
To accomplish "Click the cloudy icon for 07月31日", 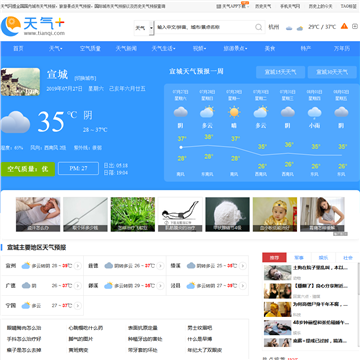I will (288, 112).
